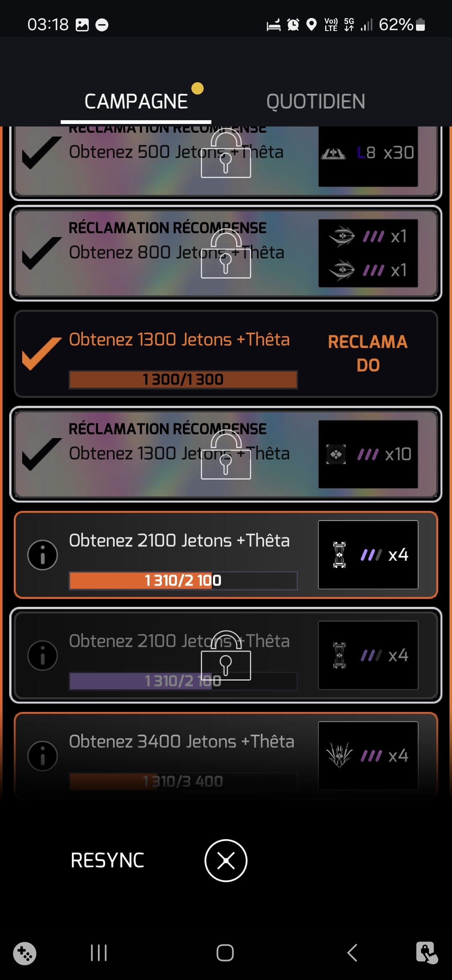The height and width of the screenshot is (980, 452).
Task: Tap the orange checkmark for 1300 Jetons
Action: tap(41, 353)
